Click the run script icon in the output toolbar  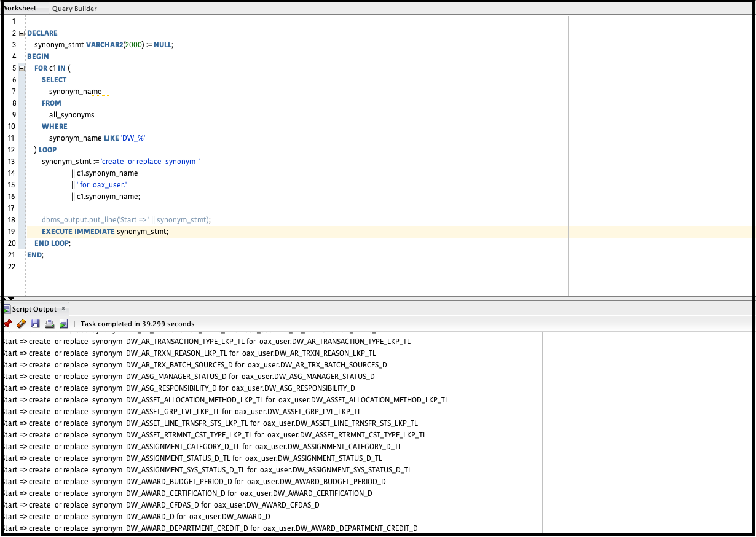pos(63,324)
